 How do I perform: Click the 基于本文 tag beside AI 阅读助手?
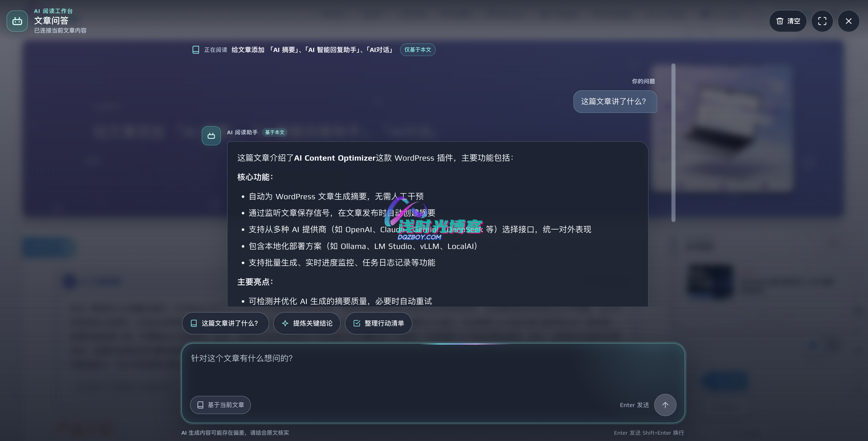tap(275, 132)
